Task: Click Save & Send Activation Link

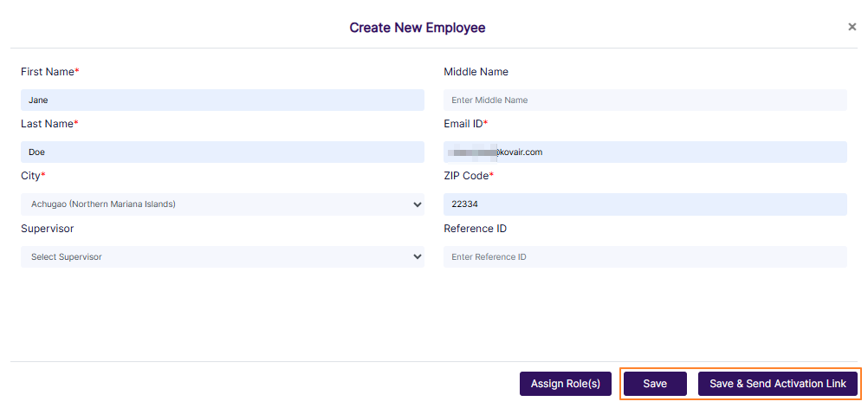Action: click(x=778, y=384)
